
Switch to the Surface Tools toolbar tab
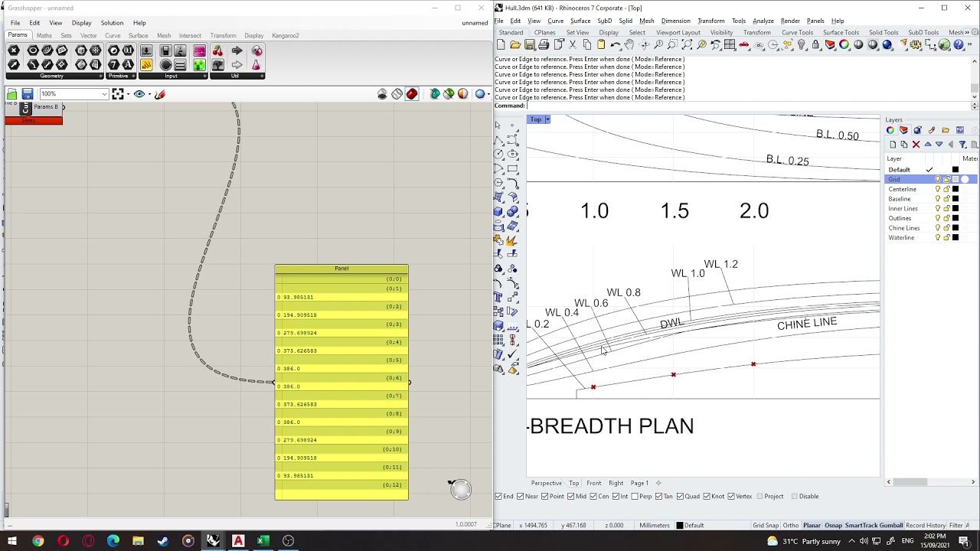(841, 33)
